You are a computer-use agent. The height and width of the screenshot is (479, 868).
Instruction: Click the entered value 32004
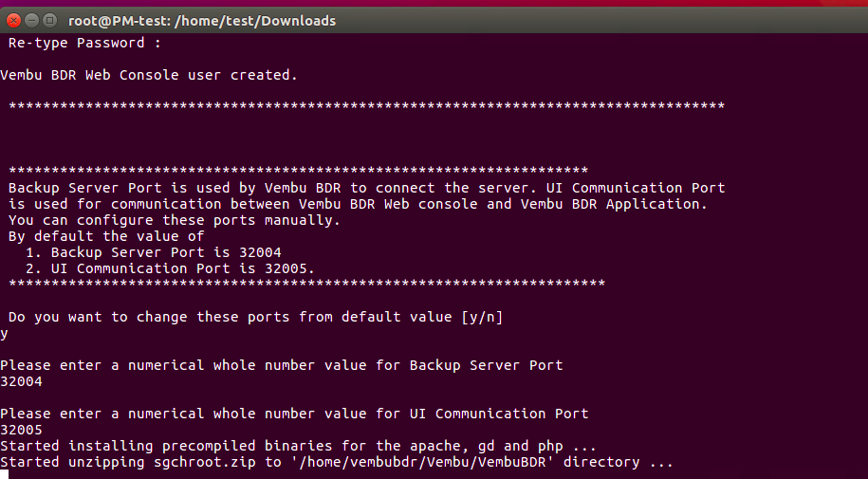(x=21, y=381)
